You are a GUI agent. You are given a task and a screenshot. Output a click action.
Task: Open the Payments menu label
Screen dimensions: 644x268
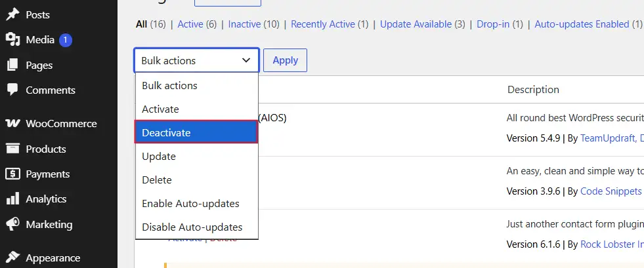pos(48,174)
